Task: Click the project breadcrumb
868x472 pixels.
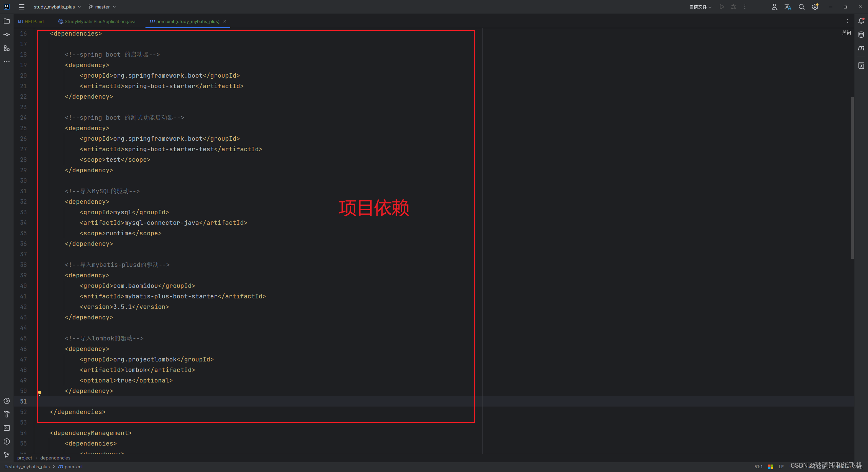Action: [25, 458]
